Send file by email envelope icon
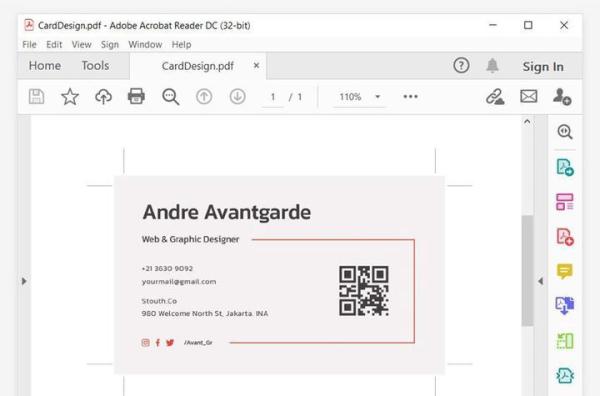 pos(528,96)
